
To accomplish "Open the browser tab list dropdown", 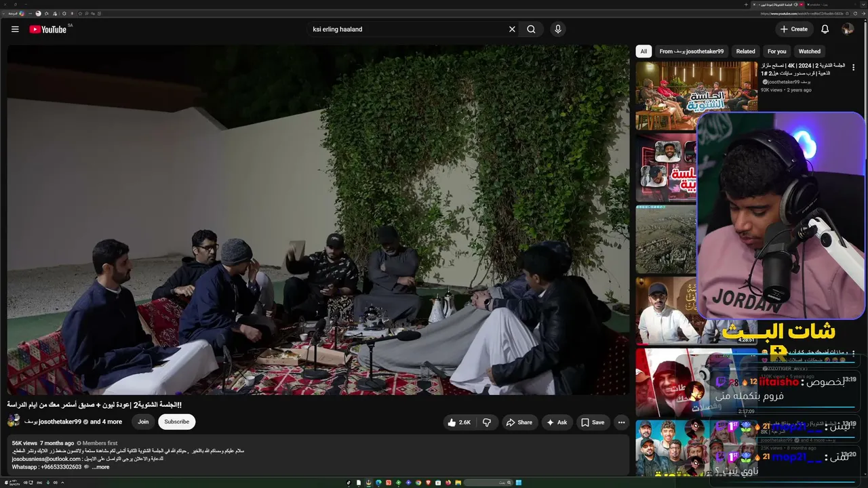I will pos(863,5).
